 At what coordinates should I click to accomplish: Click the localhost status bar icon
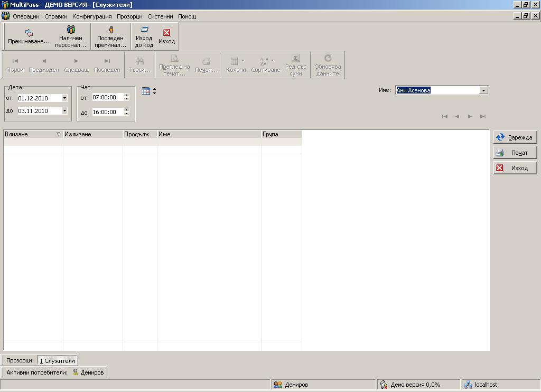(x=468, y=385)
